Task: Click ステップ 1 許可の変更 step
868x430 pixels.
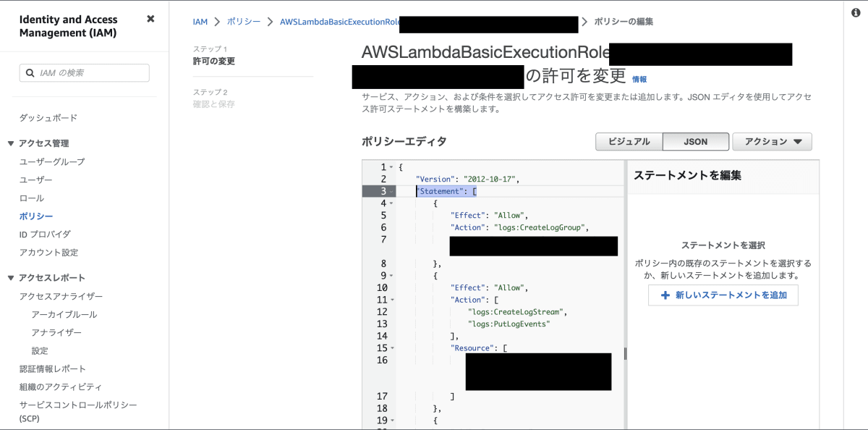Action: (x=214, y=56)
